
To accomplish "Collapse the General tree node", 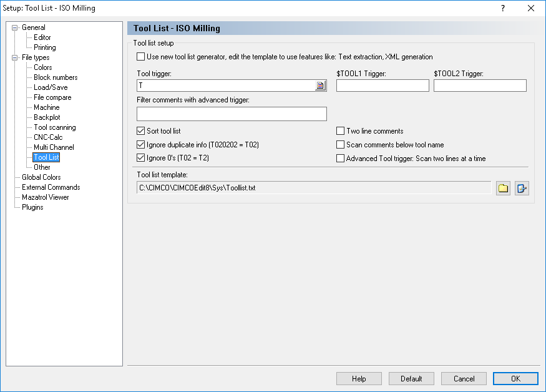I will 14,27.
